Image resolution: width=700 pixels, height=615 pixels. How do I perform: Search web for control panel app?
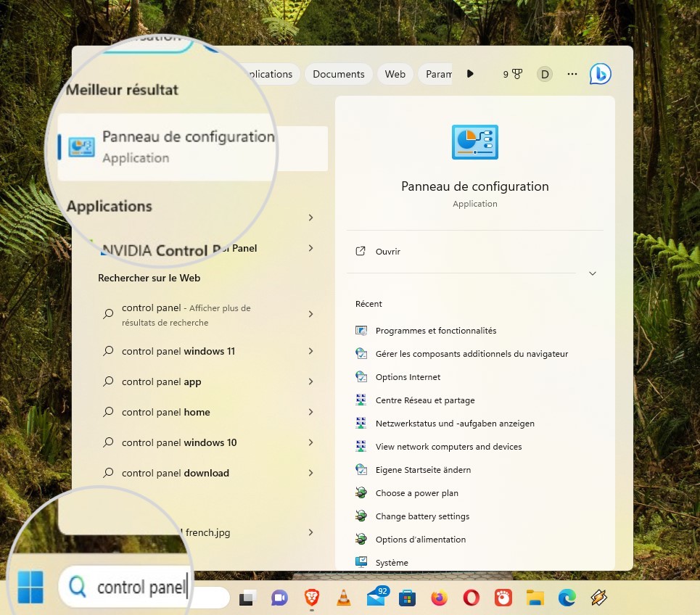pos(161,381)
